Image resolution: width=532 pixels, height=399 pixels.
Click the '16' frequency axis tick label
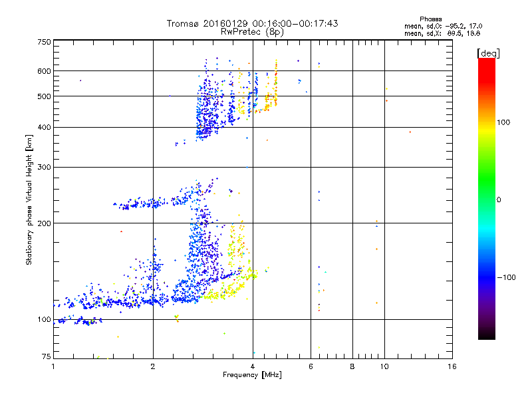452,366
